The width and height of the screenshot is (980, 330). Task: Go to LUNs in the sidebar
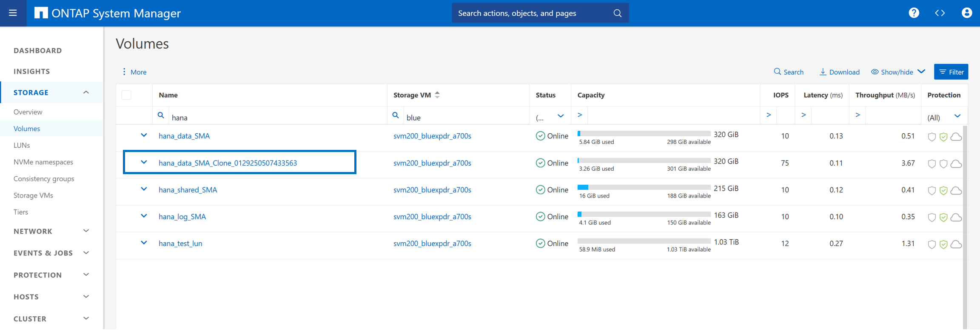click(x=22, y=145)
